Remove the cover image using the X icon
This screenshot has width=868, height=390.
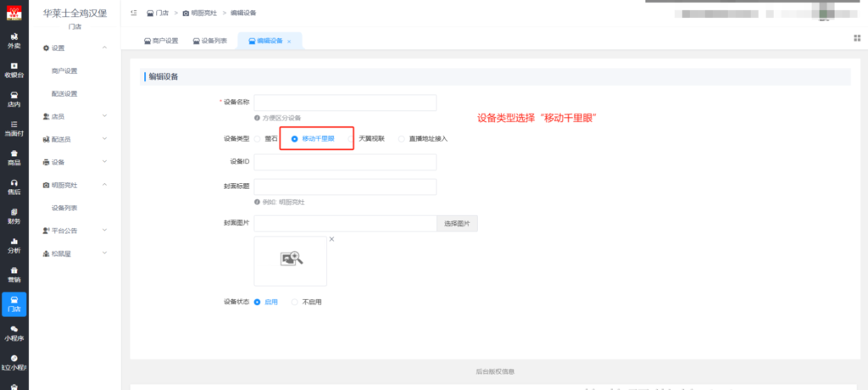331,239
